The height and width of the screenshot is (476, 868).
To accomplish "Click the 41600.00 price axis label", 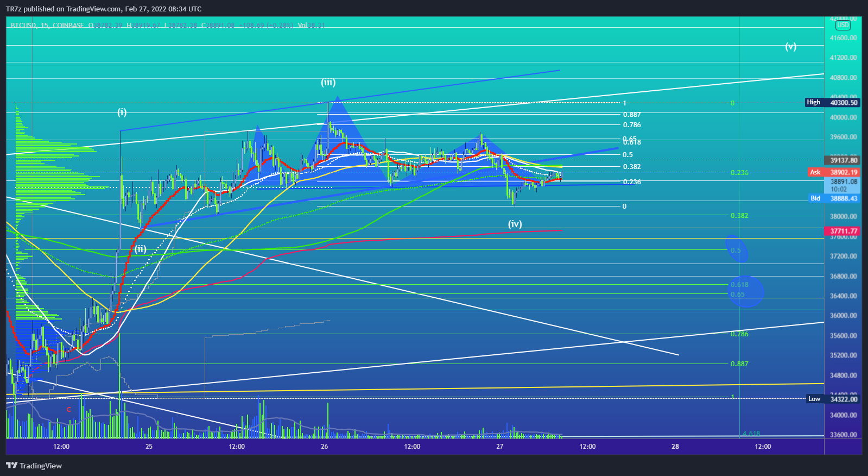I will coord(844,38).
